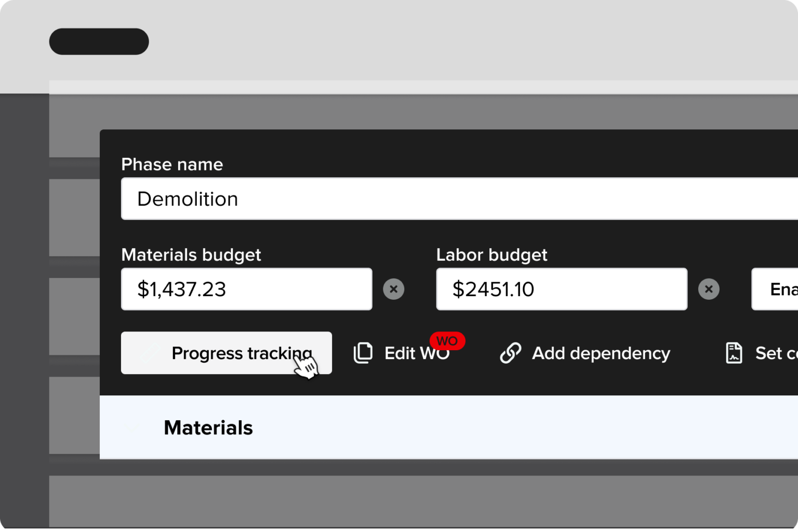Screen dimensions: 798x532
Task: Select Add dependency
Action: click(x=601, y=353)
